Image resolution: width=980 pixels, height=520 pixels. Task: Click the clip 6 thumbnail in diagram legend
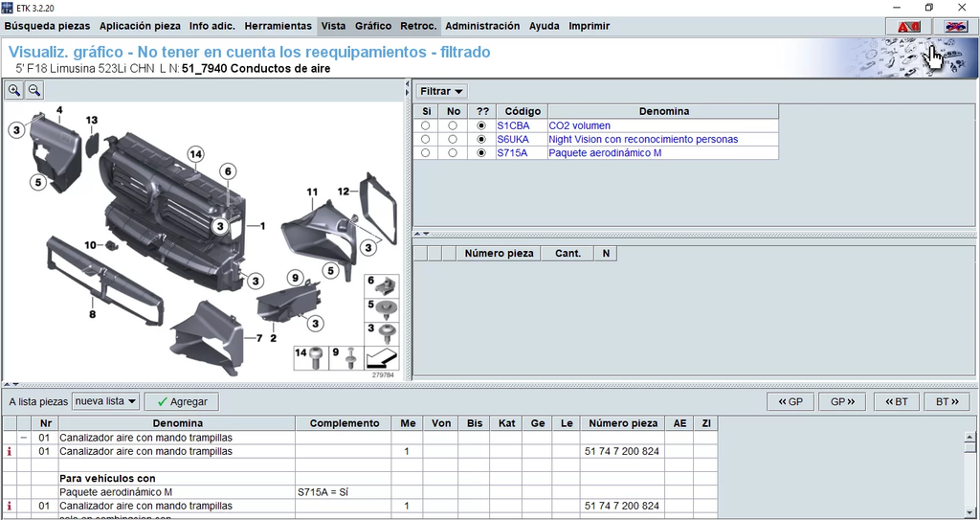(383, 285)
